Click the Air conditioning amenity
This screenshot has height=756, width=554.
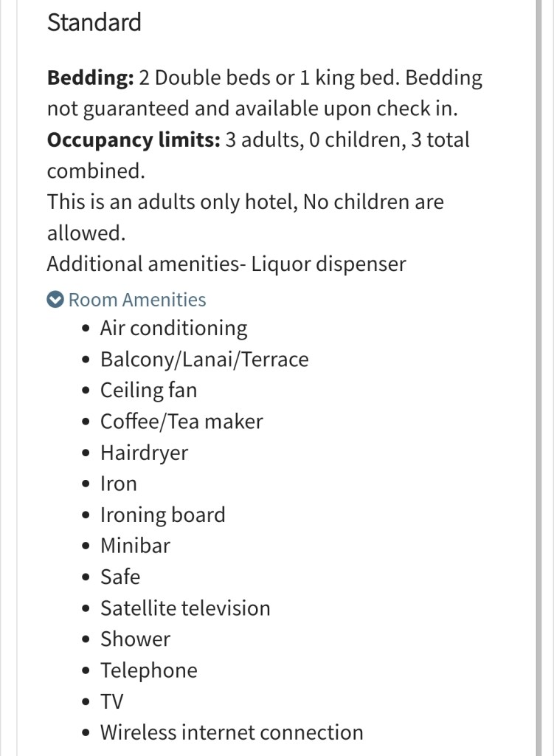point(173,328)
